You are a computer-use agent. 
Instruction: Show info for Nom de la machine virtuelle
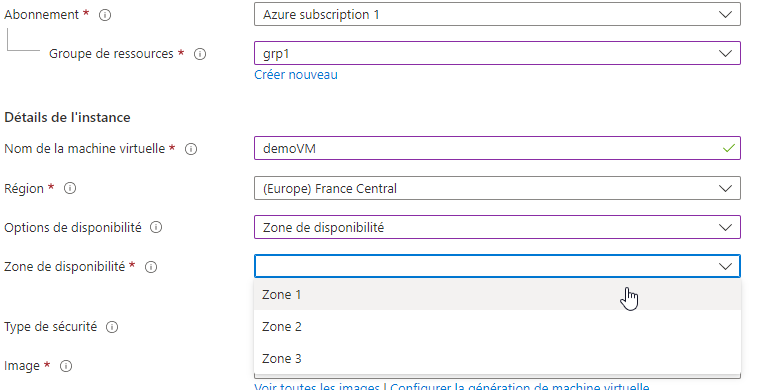[191, 149]
